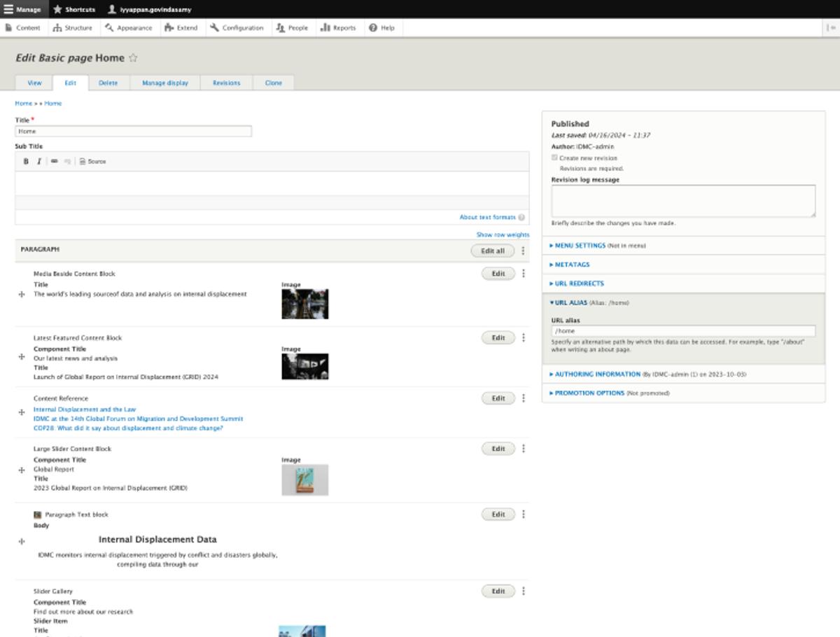Open options dots for Slider Gallery

tap(524, 591)
